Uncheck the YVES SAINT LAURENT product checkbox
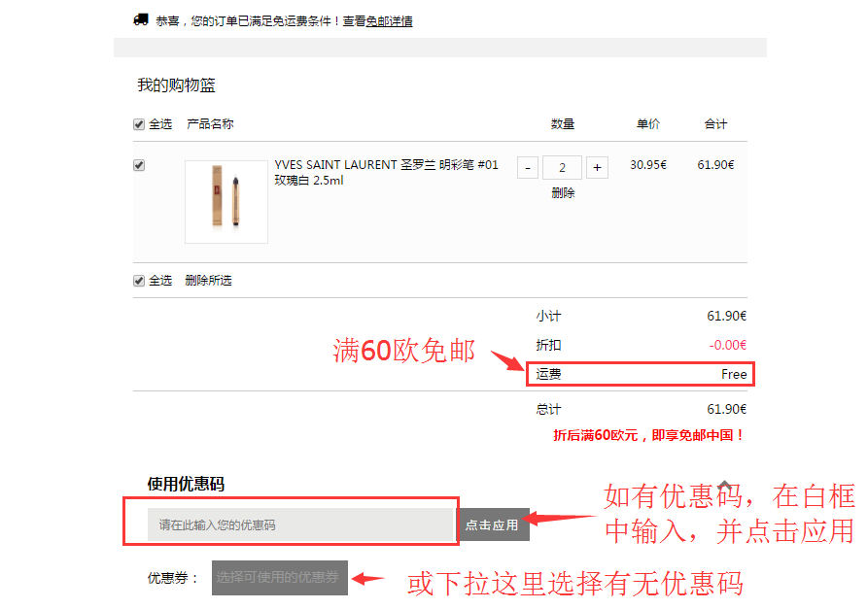868x609 pixels. click(x=139, y=165)
